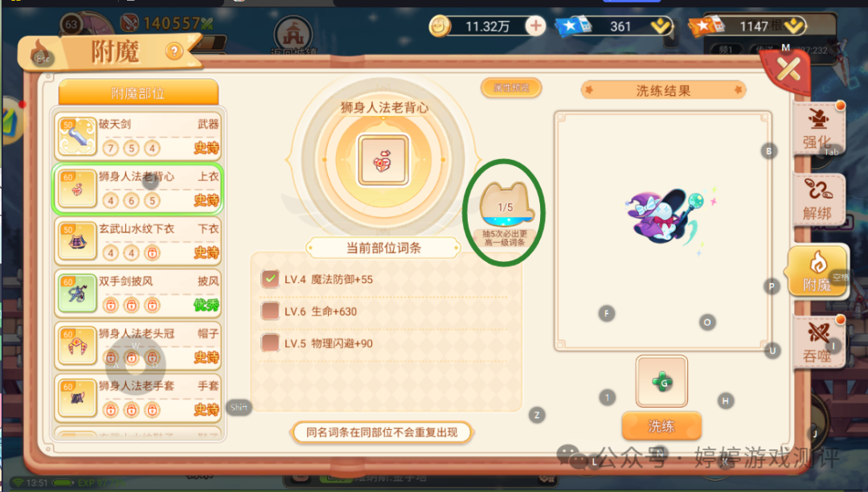
Task: Select 玄武山水纹下衣 pants entry
Action: [x=138, y=240]
